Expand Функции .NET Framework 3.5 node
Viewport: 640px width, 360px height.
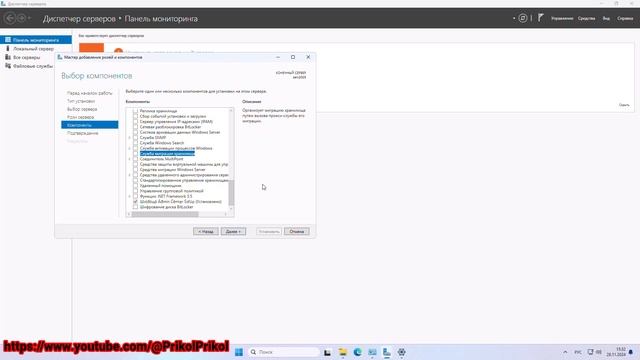pyautogui.click(x=129, y=196)
